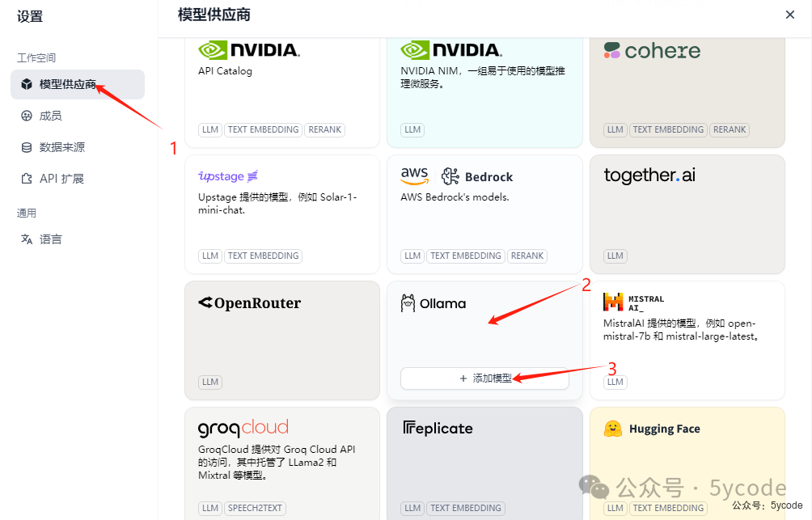The height and width of the screenshot is (520, 812).
Task: Click the OpenRouter logo
Action: [x=250, y=303]
